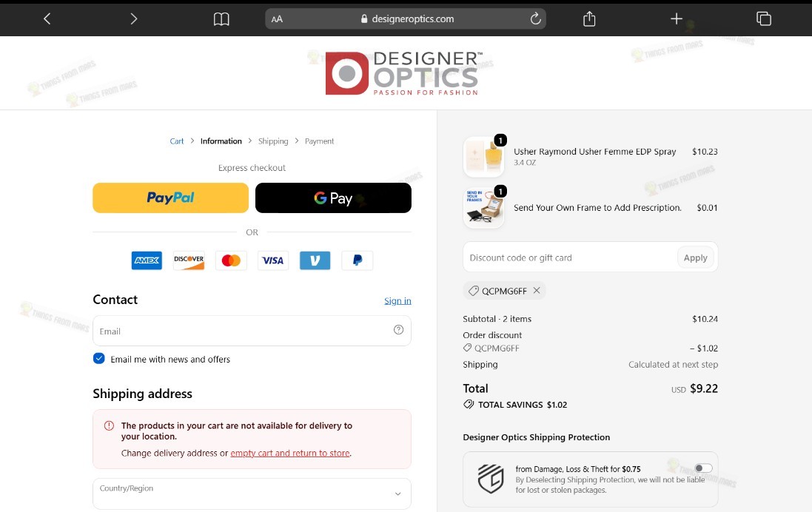Viewport: 812px width, 512px height.
Task: Click the Venmo payment icon
Action: (315, 260)
